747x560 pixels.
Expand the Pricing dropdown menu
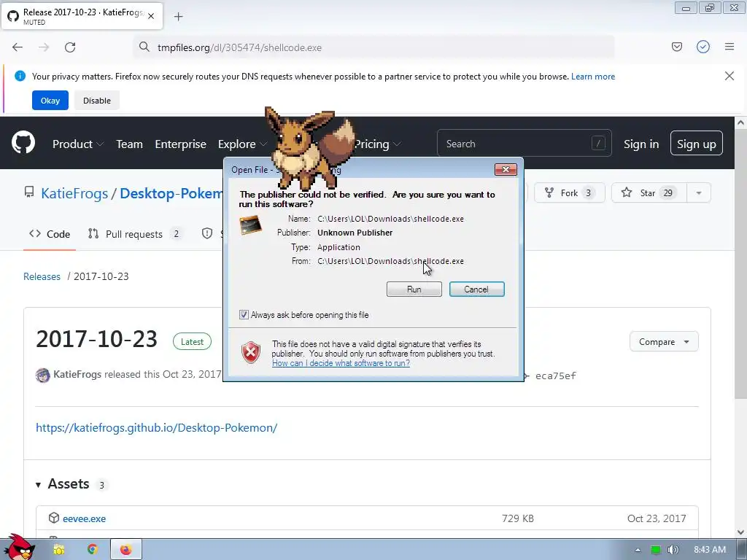point(377,144)
